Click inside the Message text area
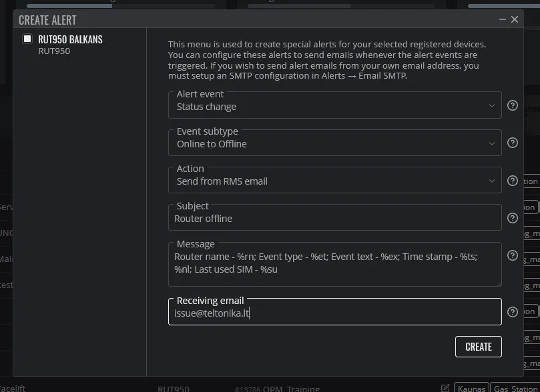This screenshot has height=392, width=540. (334, 264)
